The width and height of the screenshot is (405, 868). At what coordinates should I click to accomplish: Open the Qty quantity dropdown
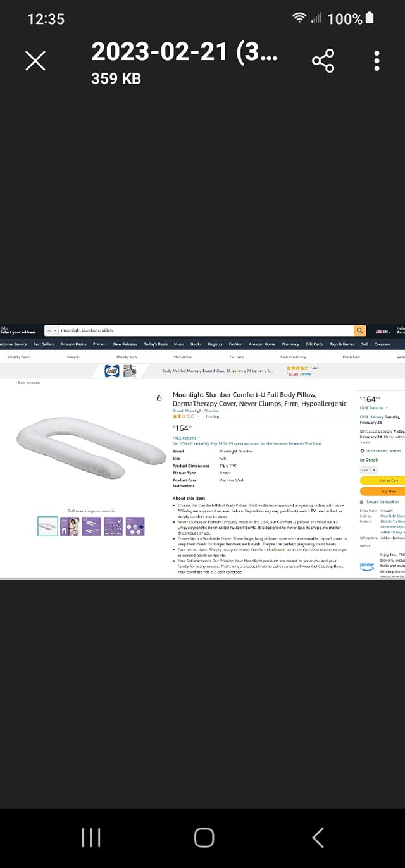(x=368, y=470)
